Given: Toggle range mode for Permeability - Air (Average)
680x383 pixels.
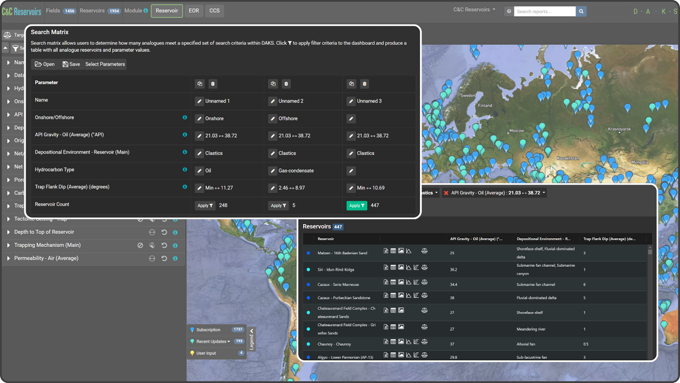Looking at the screenshot, I should pos(152,259).
